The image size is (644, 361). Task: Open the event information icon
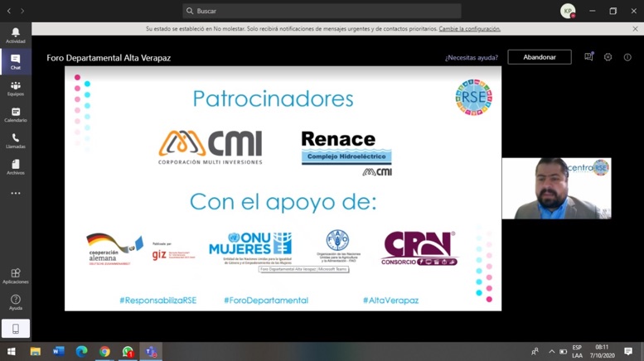click(x=627, y=57)
